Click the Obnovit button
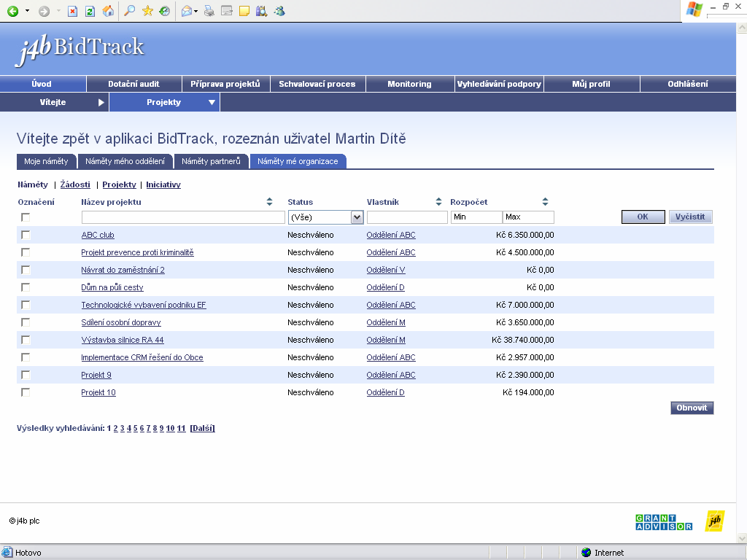 [x=692, y=408]
